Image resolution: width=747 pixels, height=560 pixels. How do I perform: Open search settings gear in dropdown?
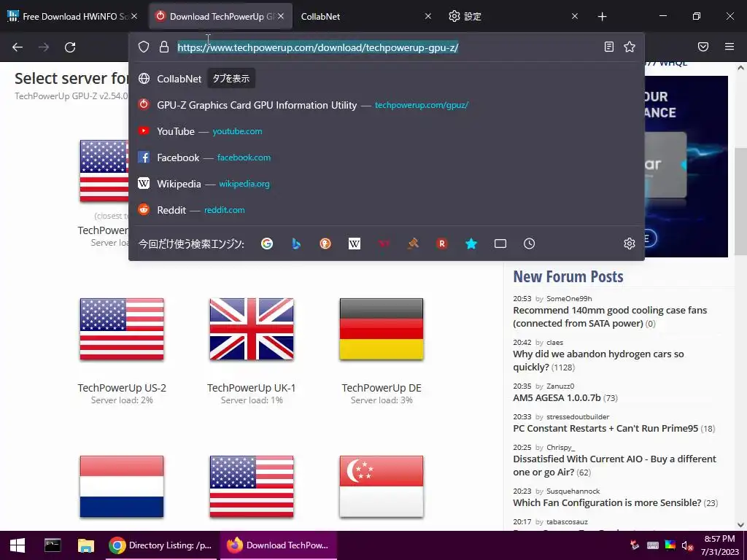tap(630, 244)
